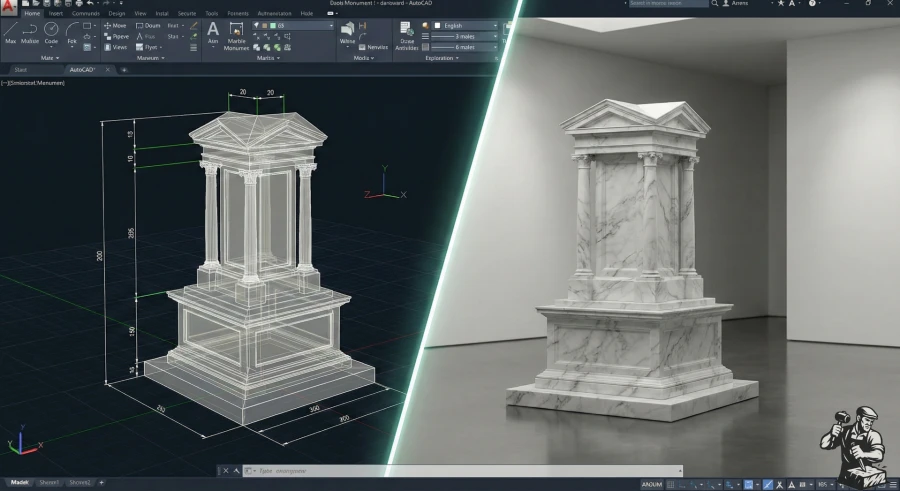Expand the Martis panel dropdown

(x=269, y=58)
